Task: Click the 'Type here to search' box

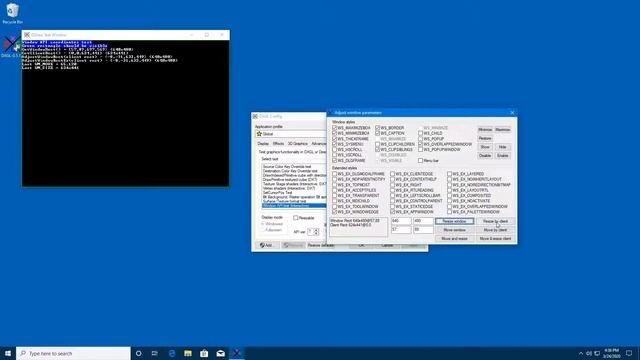Action: point(73,353)
